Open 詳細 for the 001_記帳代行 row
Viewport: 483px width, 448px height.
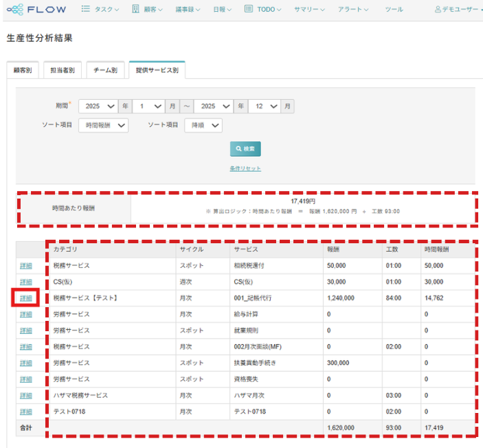[x=26, y=298]
